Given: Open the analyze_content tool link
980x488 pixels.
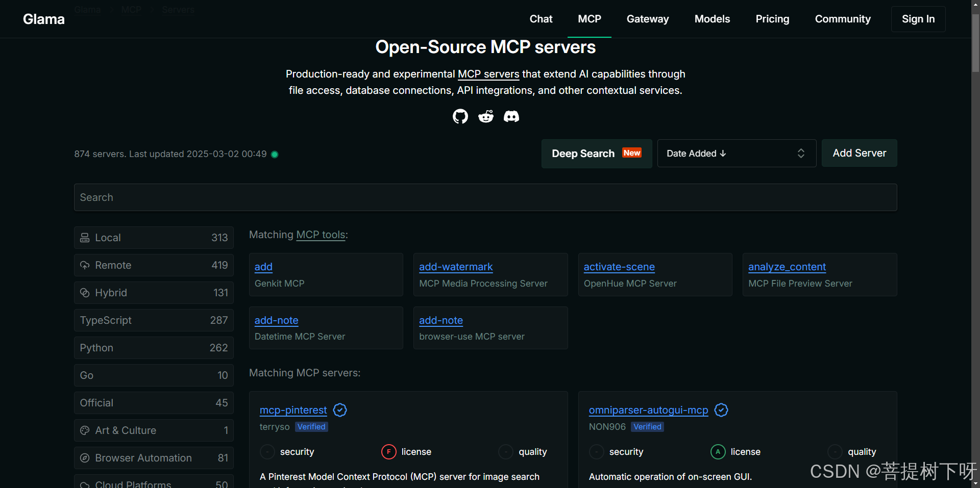Looking at the screenshot, I should pyautogui.click(x=787, y=267).
